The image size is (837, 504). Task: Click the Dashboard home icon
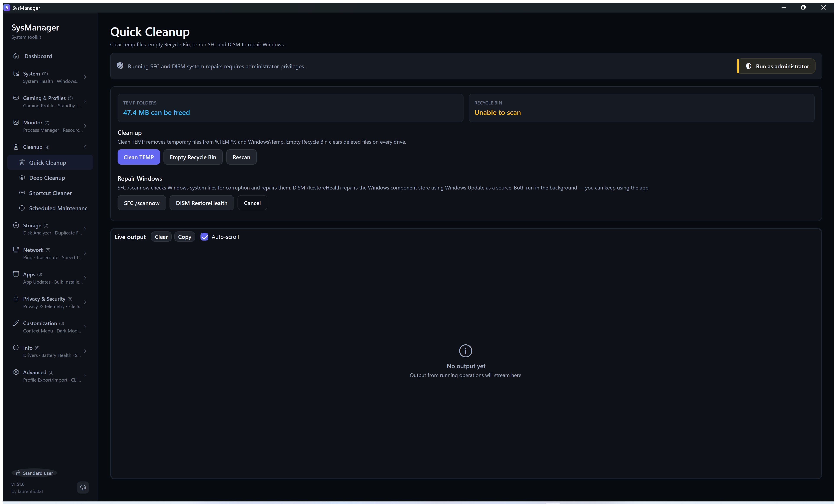16,56
